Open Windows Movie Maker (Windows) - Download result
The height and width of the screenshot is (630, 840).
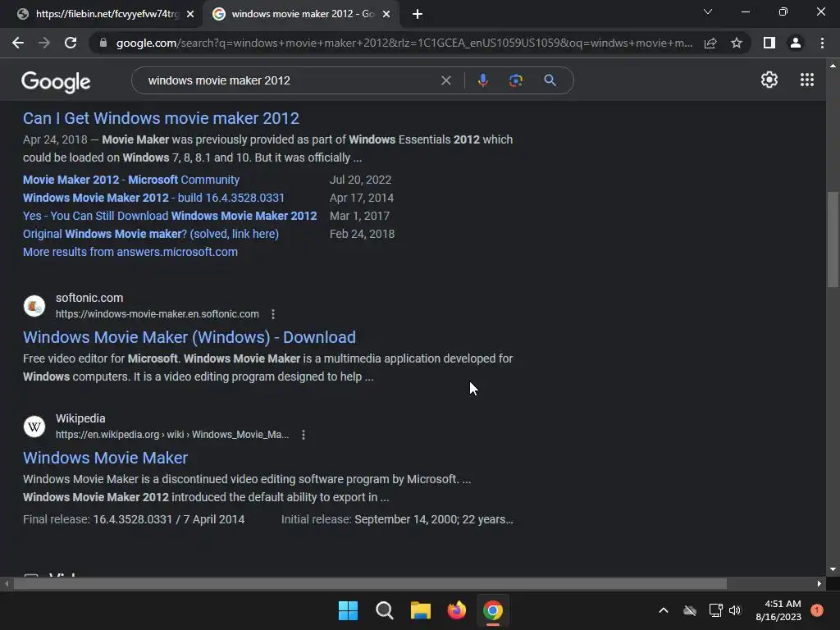point(189,337)
